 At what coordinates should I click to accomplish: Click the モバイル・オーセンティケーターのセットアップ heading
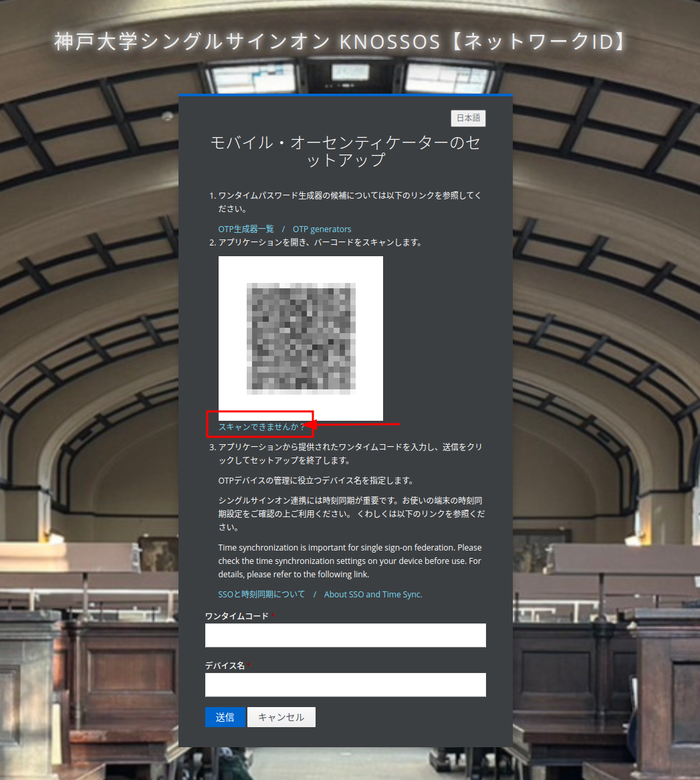click(x=346, y=151)
